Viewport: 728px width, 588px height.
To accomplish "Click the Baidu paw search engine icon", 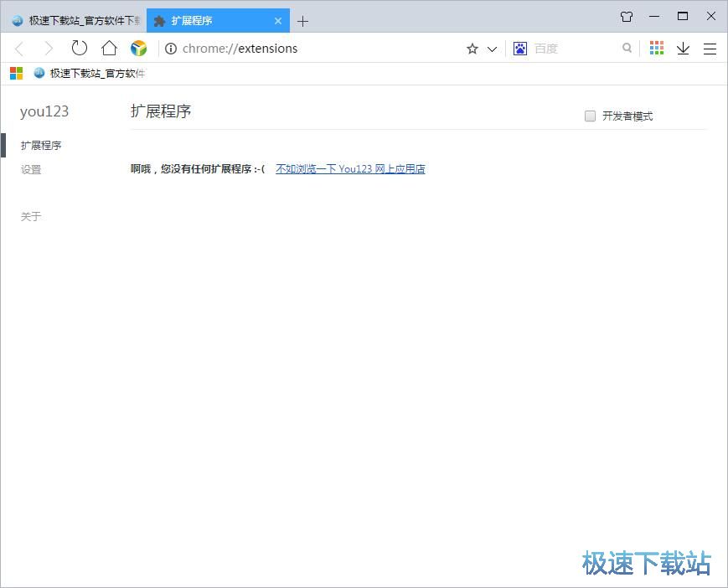I will 520,49.
